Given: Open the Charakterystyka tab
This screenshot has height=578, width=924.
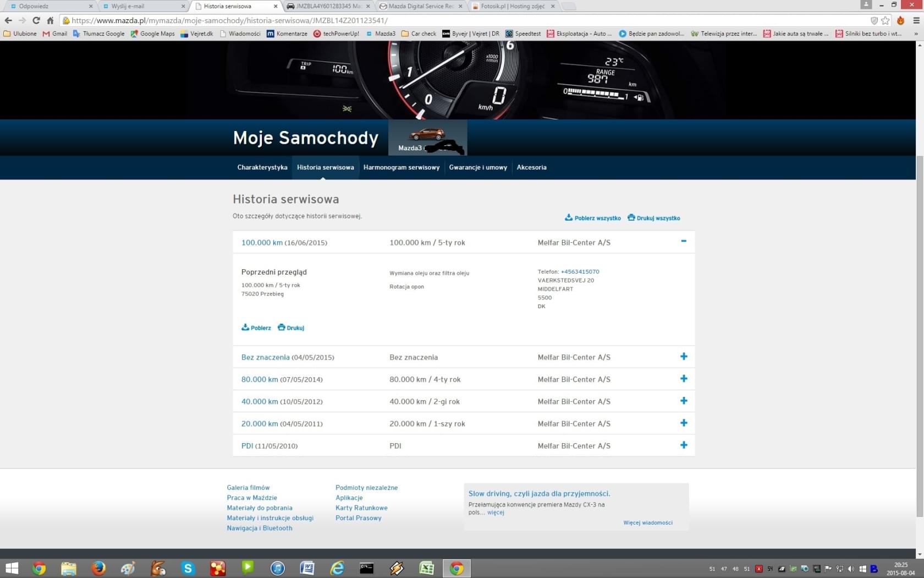Looking at the screenshot, I should click(262, 167).
